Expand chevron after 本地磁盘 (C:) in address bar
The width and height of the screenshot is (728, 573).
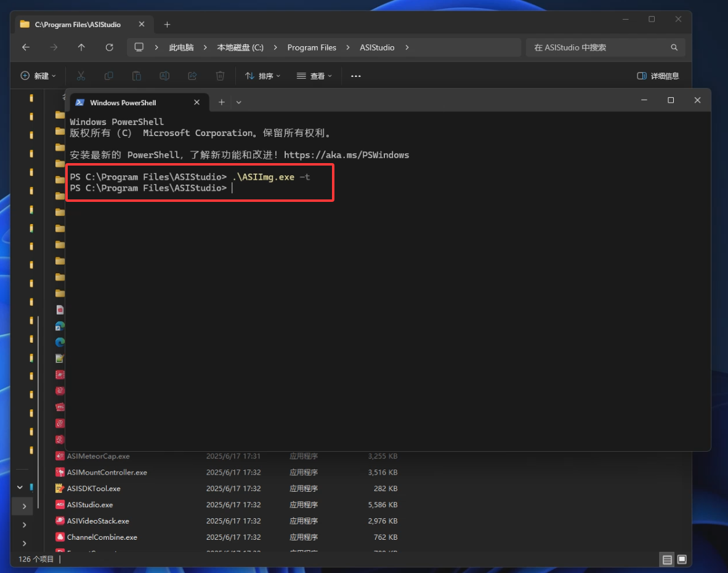click(275, 47)
